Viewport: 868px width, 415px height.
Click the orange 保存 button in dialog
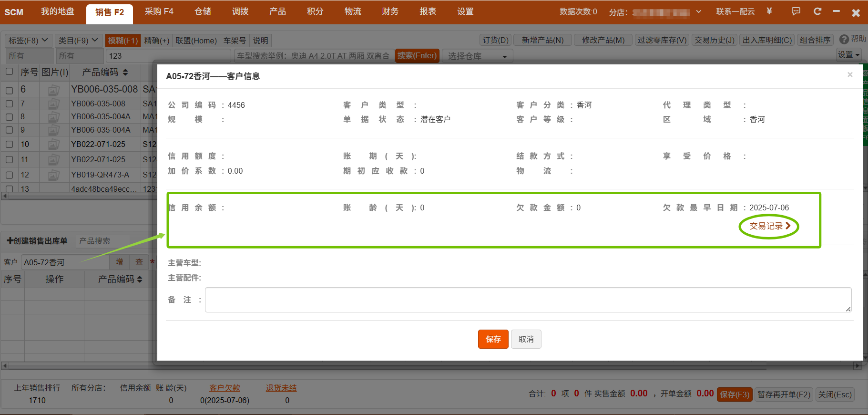493,339
